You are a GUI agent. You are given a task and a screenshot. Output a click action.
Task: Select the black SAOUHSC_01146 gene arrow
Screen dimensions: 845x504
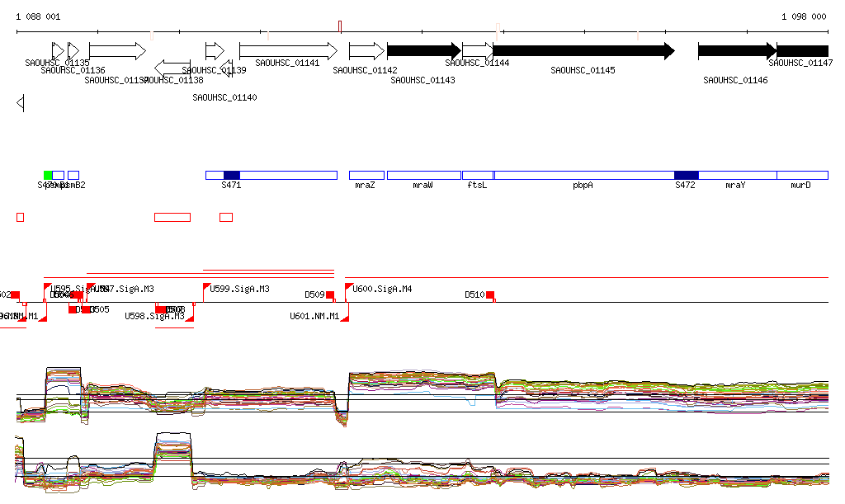tap(737, 51)
